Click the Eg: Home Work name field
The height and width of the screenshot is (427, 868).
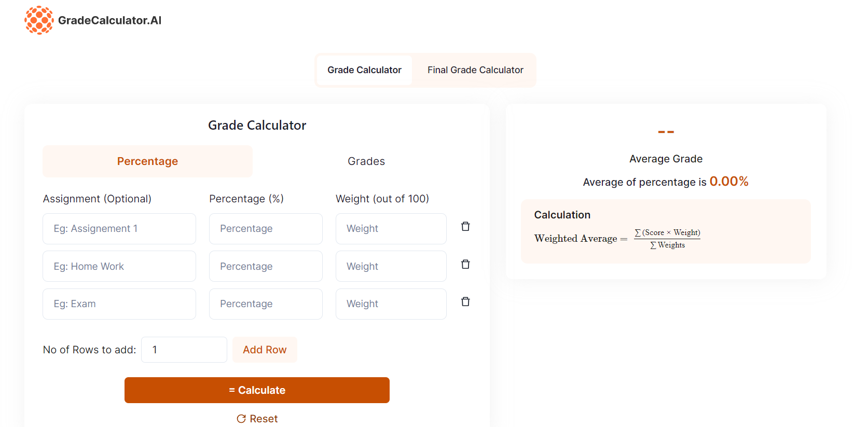[119, 266]
